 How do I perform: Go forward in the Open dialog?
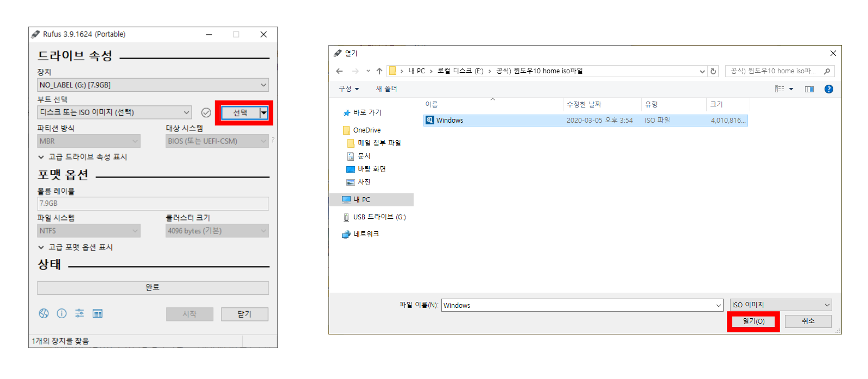tap(355, 71)
